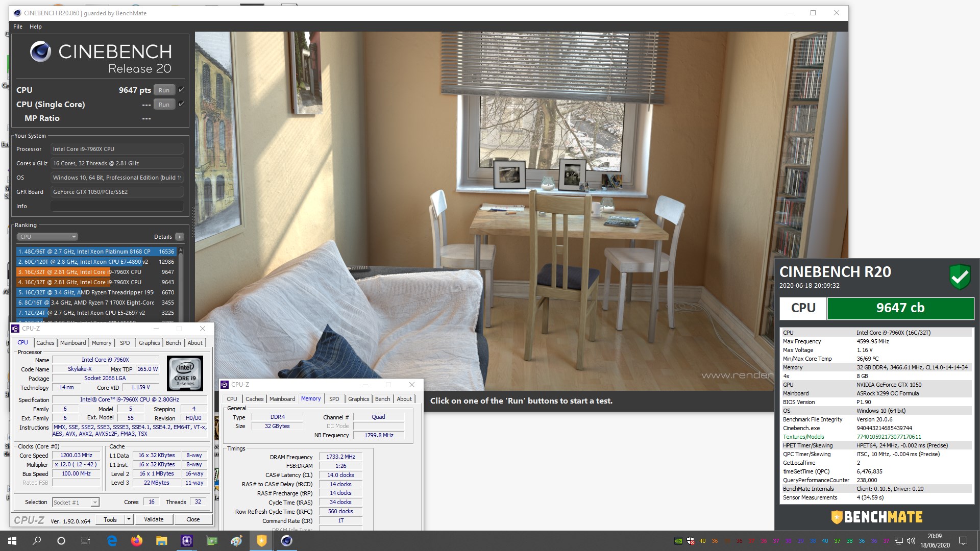This screenshot has height=551, width=980.
Task: Switch to BenchMate via taskbar shield icon
Action: (x=261, y=541)
